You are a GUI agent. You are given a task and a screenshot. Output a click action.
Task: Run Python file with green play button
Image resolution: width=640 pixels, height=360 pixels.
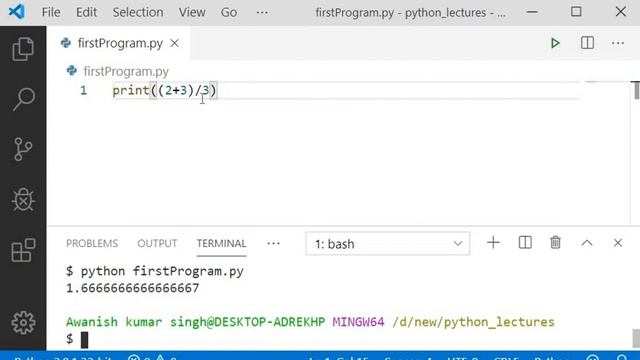[555, 43]
